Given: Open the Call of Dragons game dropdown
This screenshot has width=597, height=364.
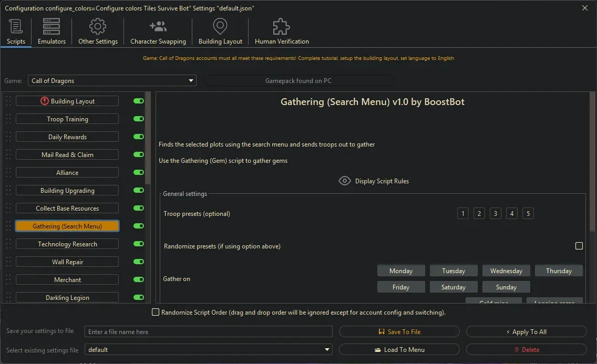Looking at the screenshot, I should pos(190,80).
